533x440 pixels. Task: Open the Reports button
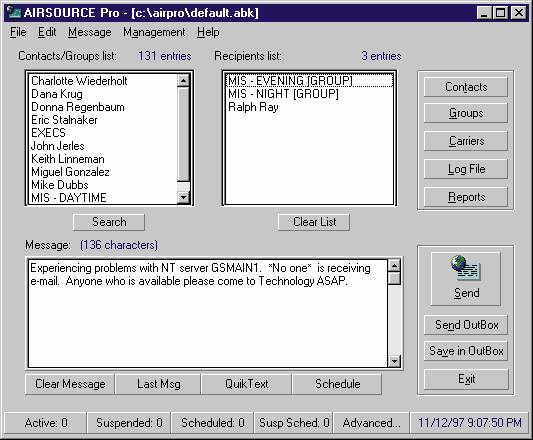click(466, 197)
